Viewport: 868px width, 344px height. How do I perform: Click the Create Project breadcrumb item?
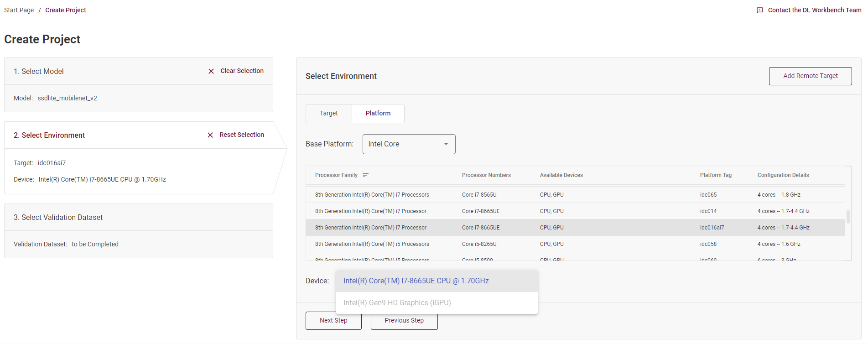66,10
